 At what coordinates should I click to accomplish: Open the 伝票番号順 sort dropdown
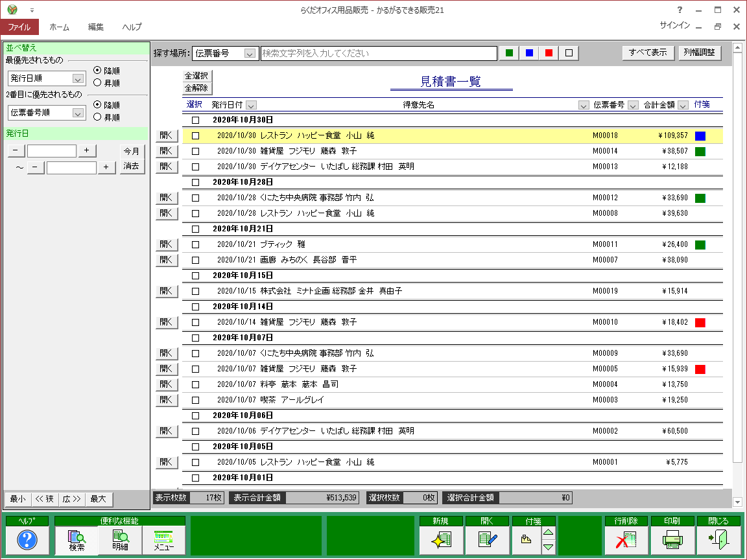point(78,113)
